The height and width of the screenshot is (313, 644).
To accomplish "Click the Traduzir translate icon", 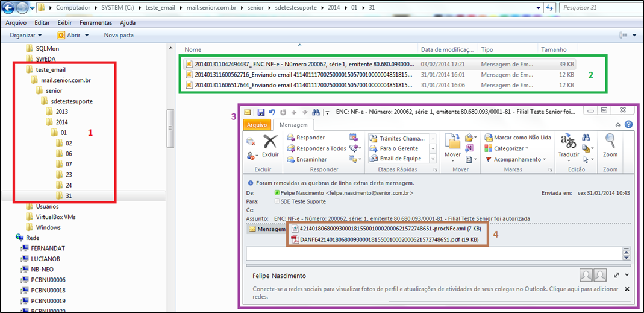I will point(569,142).
